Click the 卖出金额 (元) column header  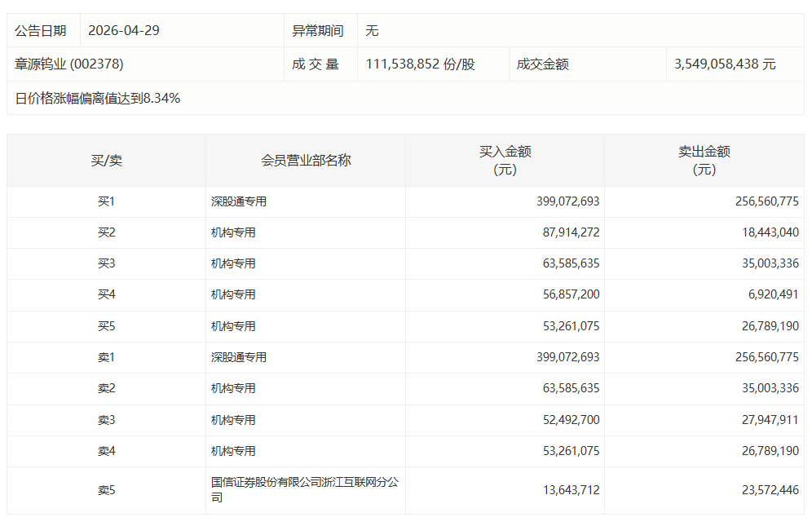pyautogui.click(x=704, y=160)
